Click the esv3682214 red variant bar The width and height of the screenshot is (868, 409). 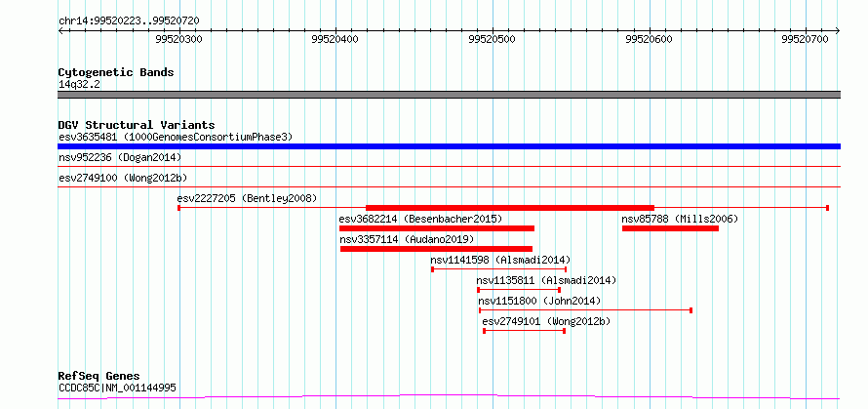[x=437, y=228]
